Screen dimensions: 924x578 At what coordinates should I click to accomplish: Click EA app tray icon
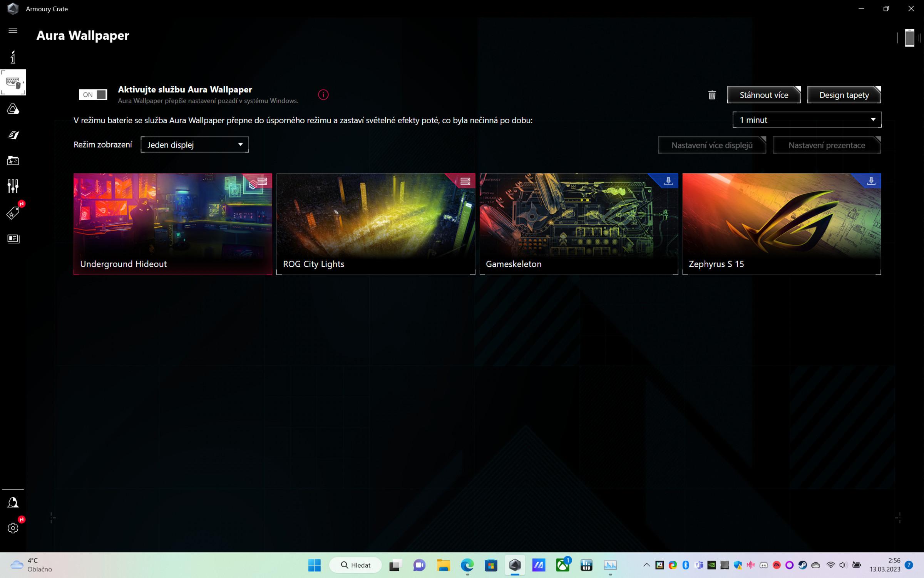[x=777, y=565]
